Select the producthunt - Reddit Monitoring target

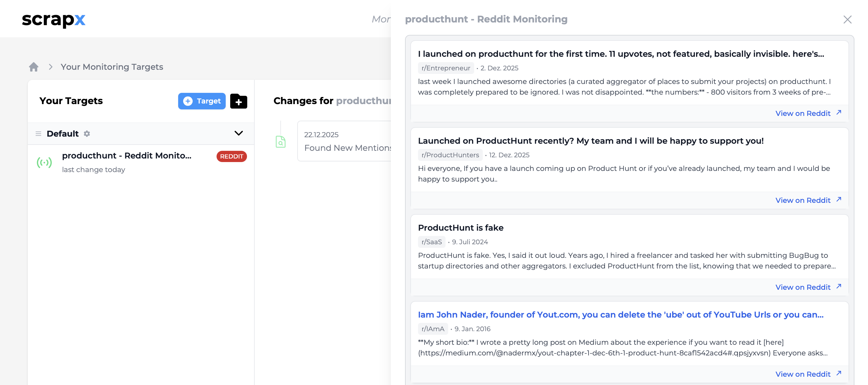127,156
